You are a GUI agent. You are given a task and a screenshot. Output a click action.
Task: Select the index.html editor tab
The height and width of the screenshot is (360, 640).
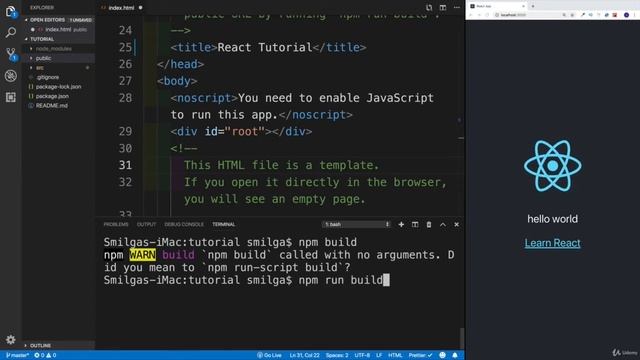[121, 8]
